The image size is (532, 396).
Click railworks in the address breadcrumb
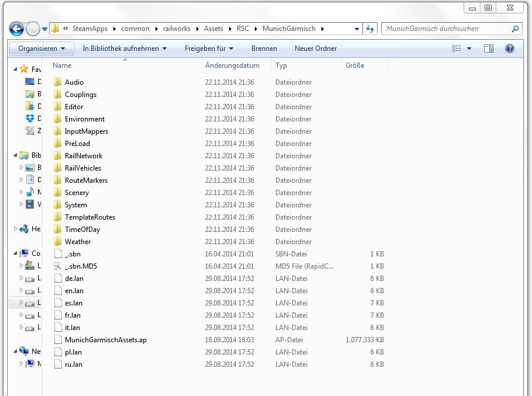click(177, 29)
